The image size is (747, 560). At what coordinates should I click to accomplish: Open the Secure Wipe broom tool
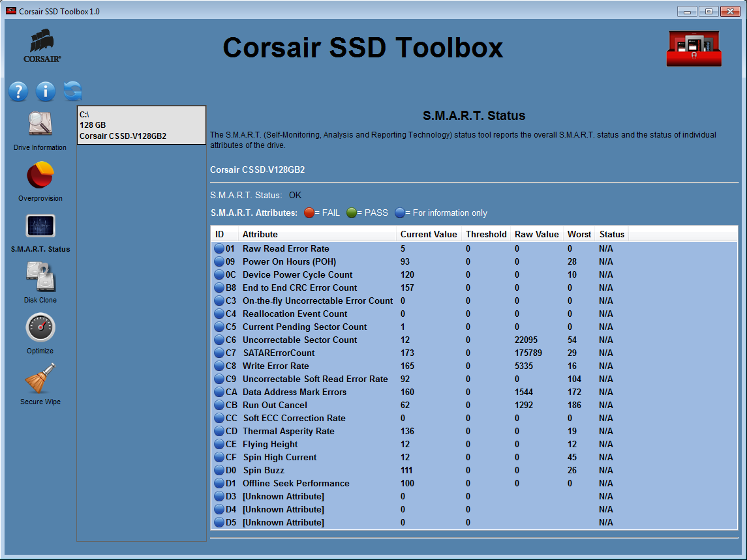coord(40,378)
